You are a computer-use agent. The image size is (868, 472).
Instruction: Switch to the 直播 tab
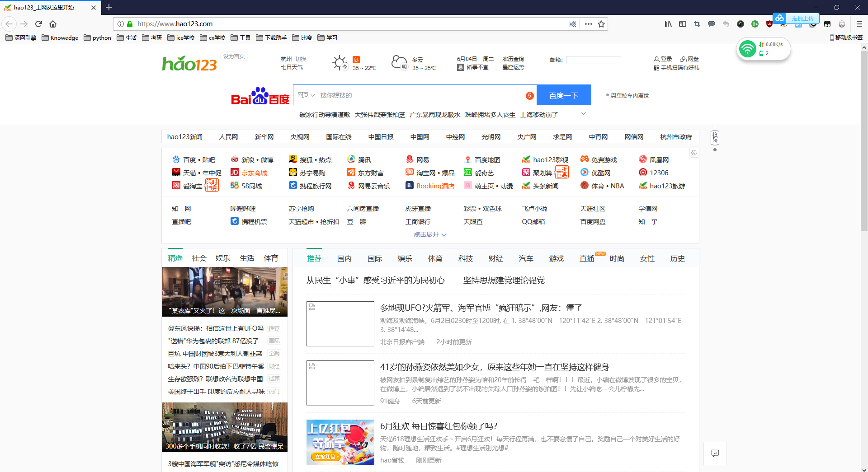tap(587, 258)
